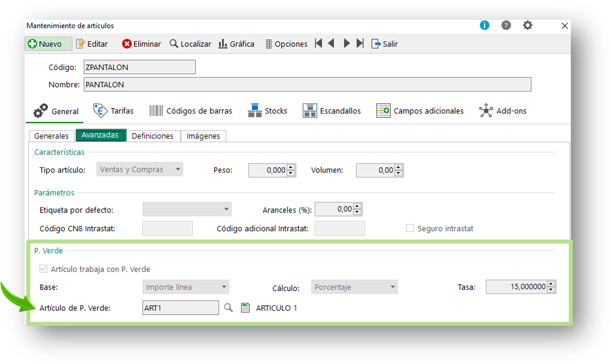This screenshot has height=364, width=611.
Task: Click the ARTICULO 1 description text
Action: click(276, 308)
